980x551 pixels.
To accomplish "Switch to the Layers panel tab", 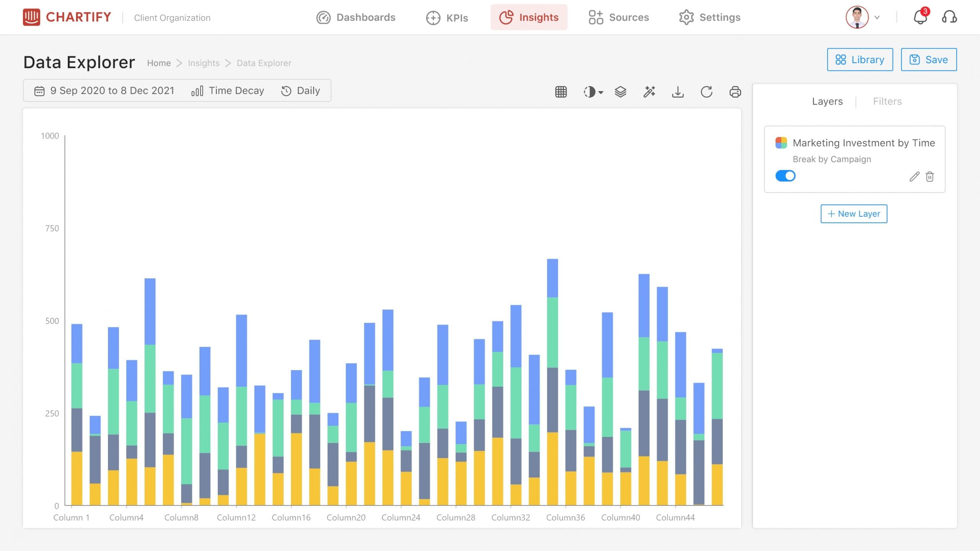I will (827, 101).
